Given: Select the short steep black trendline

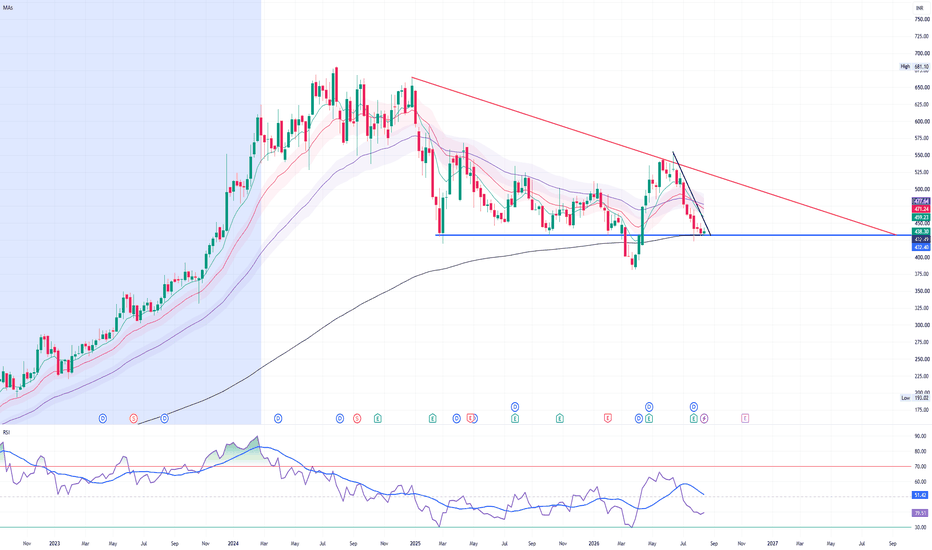Looking at the screenshot, I should click(692, 194).
